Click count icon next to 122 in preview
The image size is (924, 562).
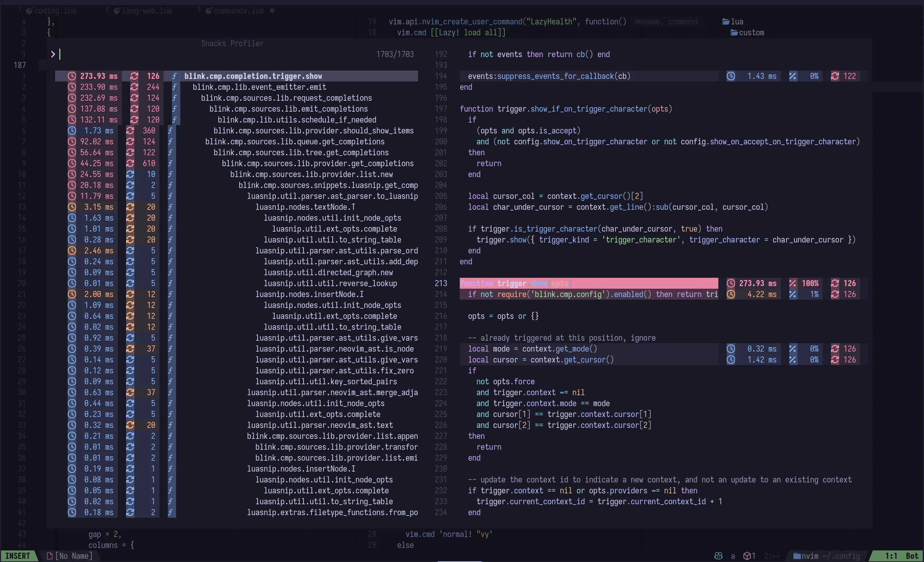click(x=835, y=76)
